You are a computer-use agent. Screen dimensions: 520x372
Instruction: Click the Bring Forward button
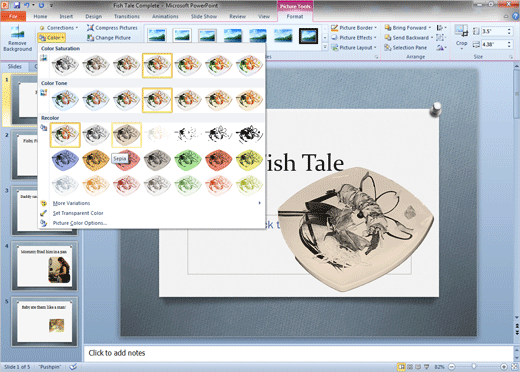[408, 28]
